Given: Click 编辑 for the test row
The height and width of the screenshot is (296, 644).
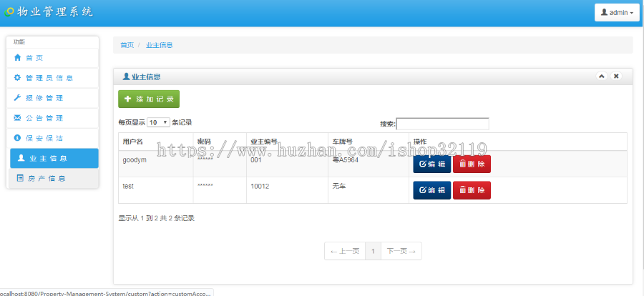Looking at the screenshot, I should tap(432, 190).
